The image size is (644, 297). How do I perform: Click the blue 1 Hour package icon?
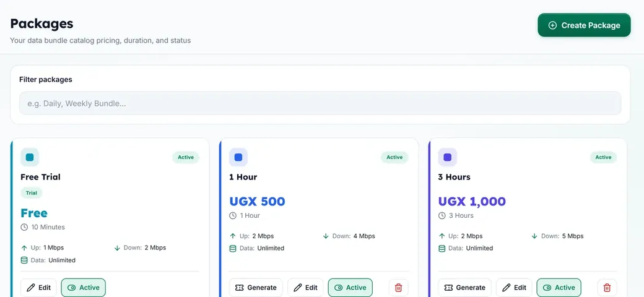coord(238,157)
